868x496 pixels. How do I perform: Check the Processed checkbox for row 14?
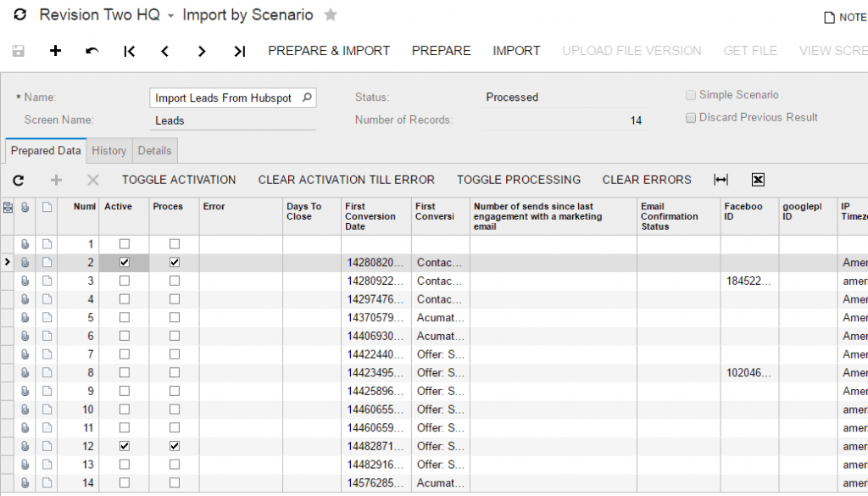175,482
